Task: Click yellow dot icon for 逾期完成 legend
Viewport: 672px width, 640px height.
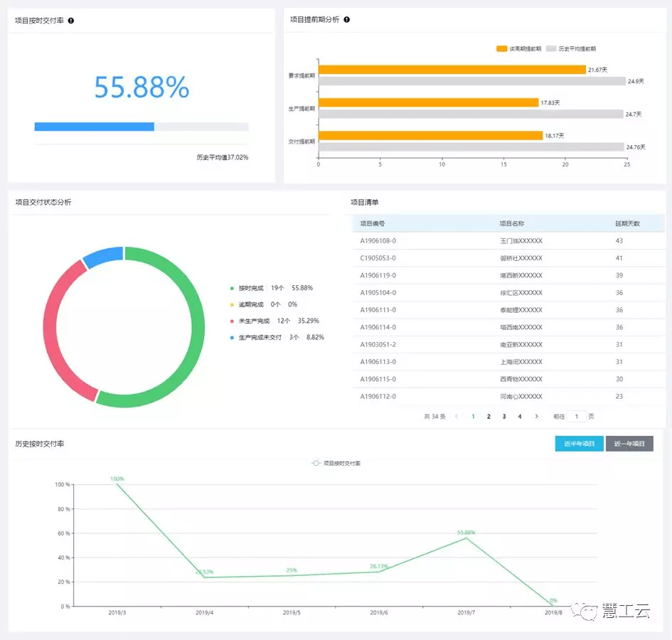Action: point(232,304)
